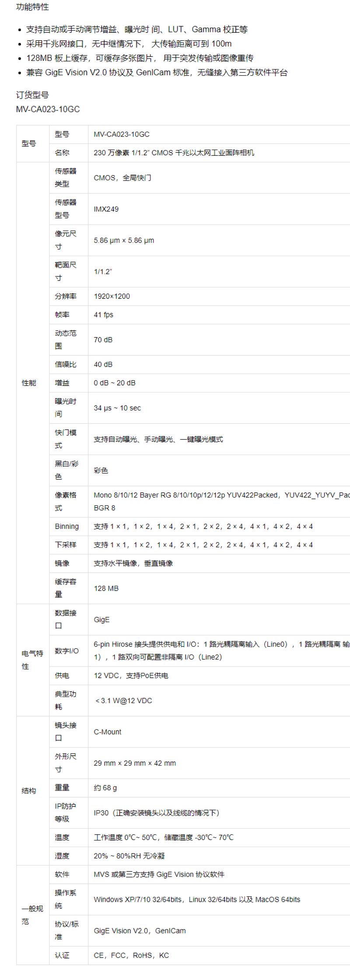350x980 pixels.
Task: Click the value 支持水平镜像，垂直镜像
Action: 133,563
